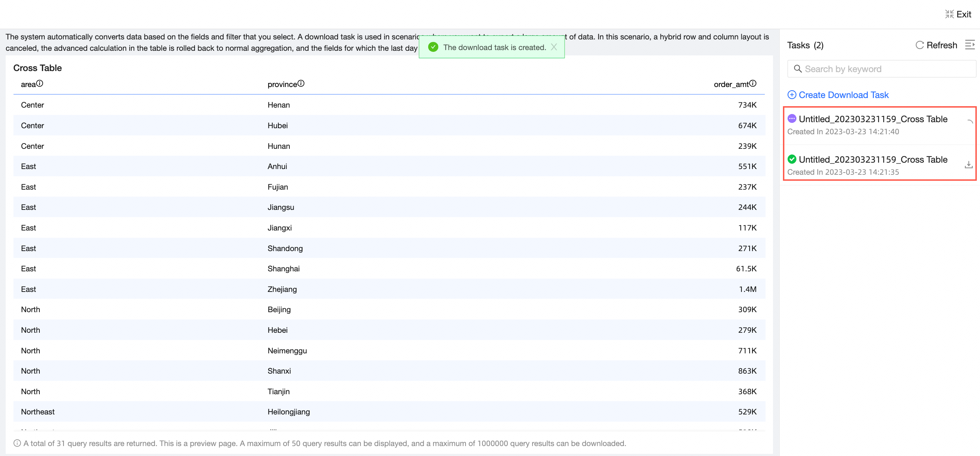This screenshot has height=456, width=980.
Task: Click the '1.4M' order amount for Zhejiang
Action: [747, 289]
